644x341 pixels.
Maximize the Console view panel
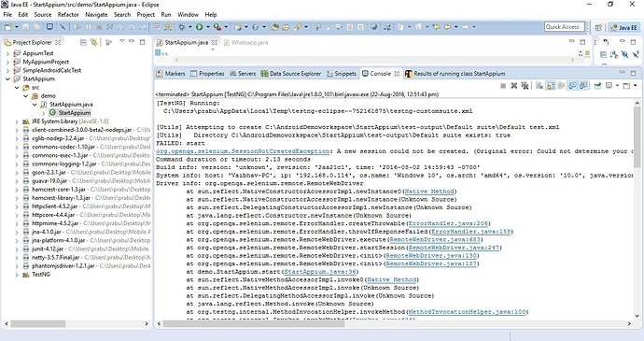coord(633,73)
